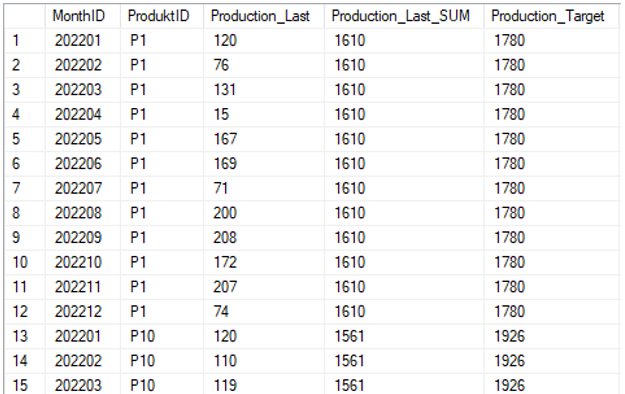
Task: Click Production_Last cell with value 208
Action: point(263,238)
